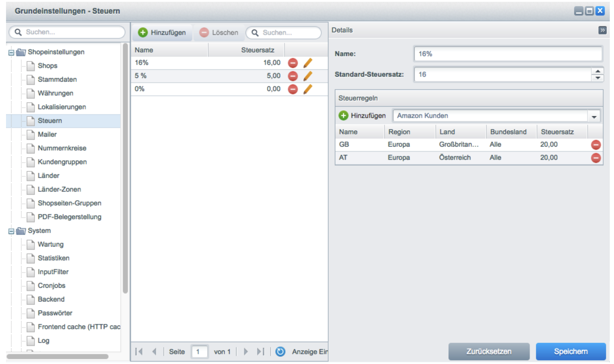
Task: Click the Name input field in Details
Action: click(x=508, y=54)
